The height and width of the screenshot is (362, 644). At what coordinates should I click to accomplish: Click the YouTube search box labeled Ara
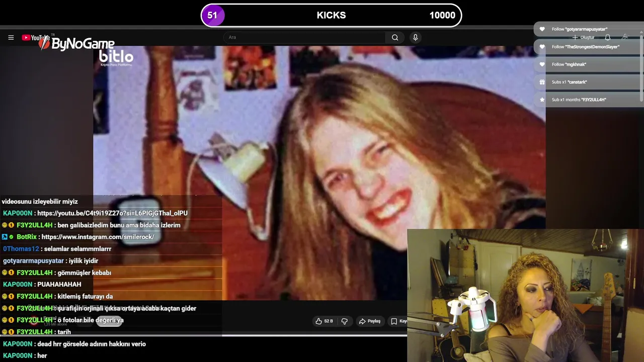point(304,37)
